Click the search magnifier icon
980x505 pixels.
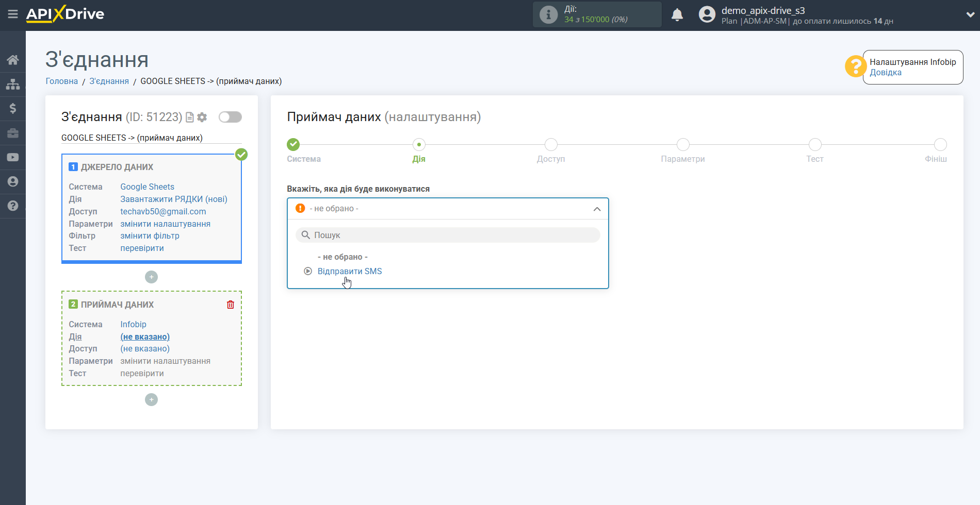(x=306, y=235)
